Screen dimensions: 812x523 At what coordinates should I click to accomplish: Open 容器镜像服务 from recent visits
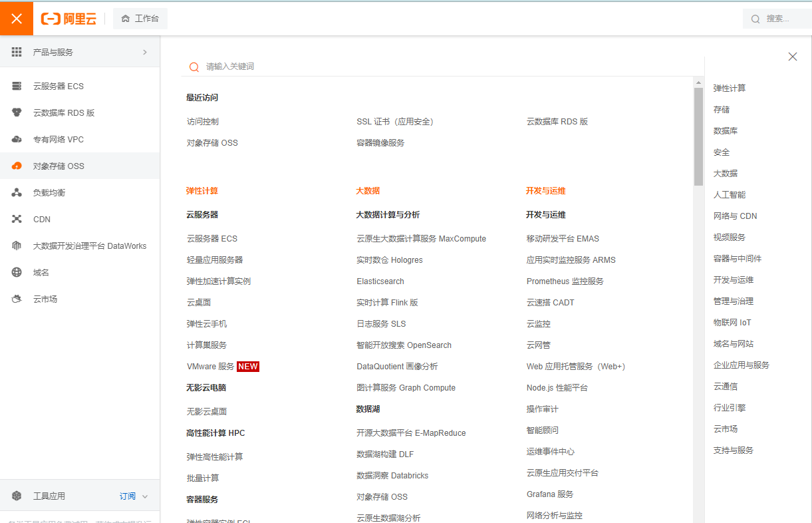click(x=380, y=142)
